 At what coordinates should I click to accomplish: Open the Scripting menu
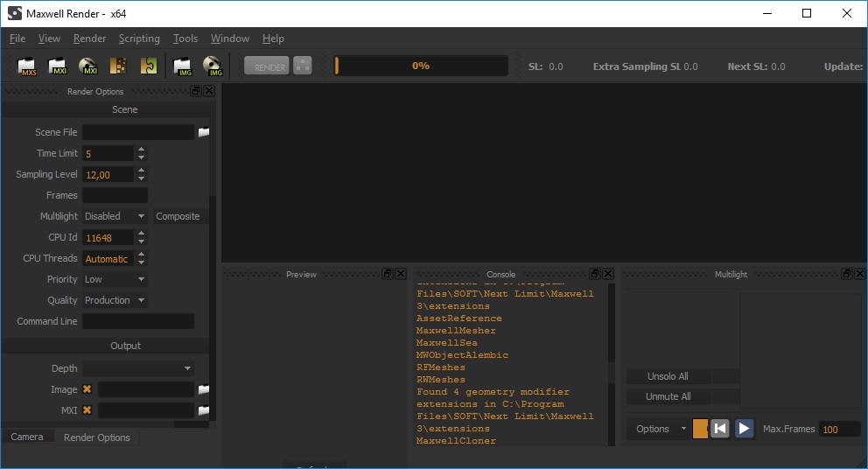pyautogui.click(x=139, y=38)
